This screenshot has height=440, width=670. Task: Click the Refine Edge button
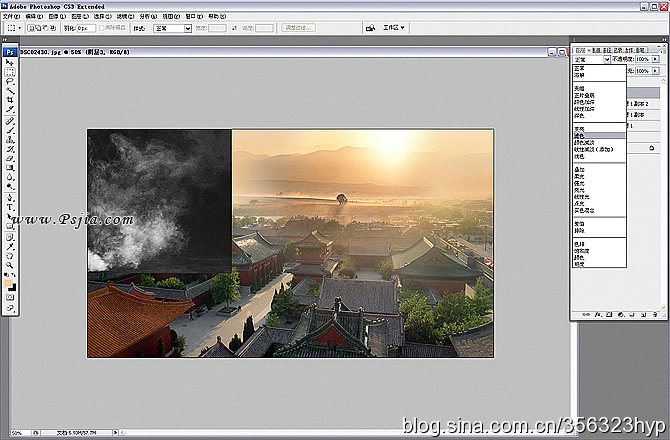299,28
